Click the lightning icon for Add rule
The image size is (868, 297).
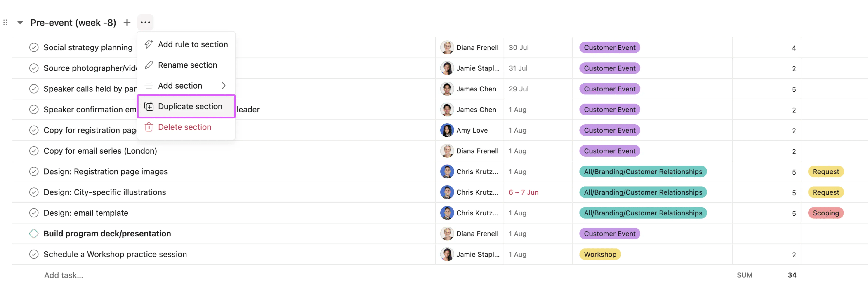pos(149,44)
